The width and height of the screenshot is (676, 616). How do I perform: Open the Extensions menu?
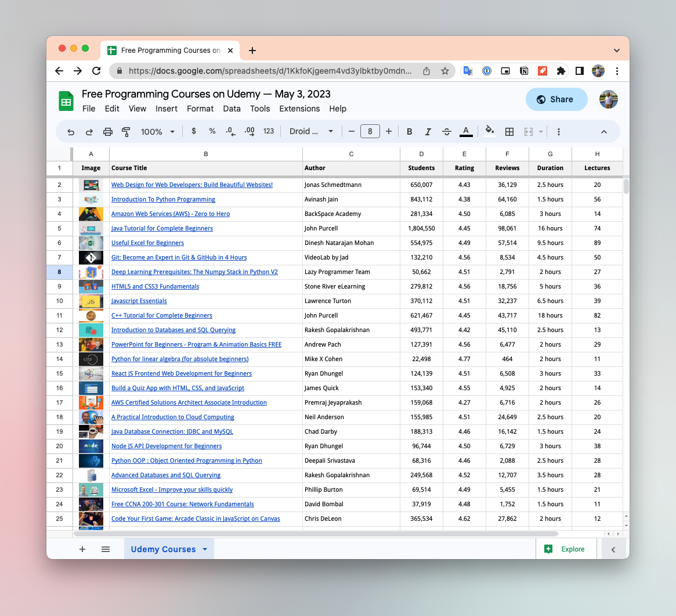tap(299, 109)
